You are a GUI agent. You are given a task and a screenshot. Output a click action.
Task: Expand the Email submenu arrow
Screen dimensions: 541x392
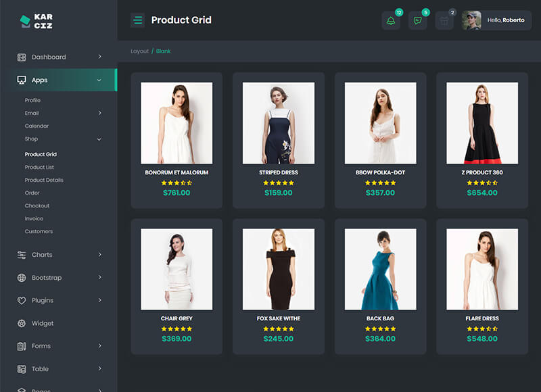tap(99, 113)
